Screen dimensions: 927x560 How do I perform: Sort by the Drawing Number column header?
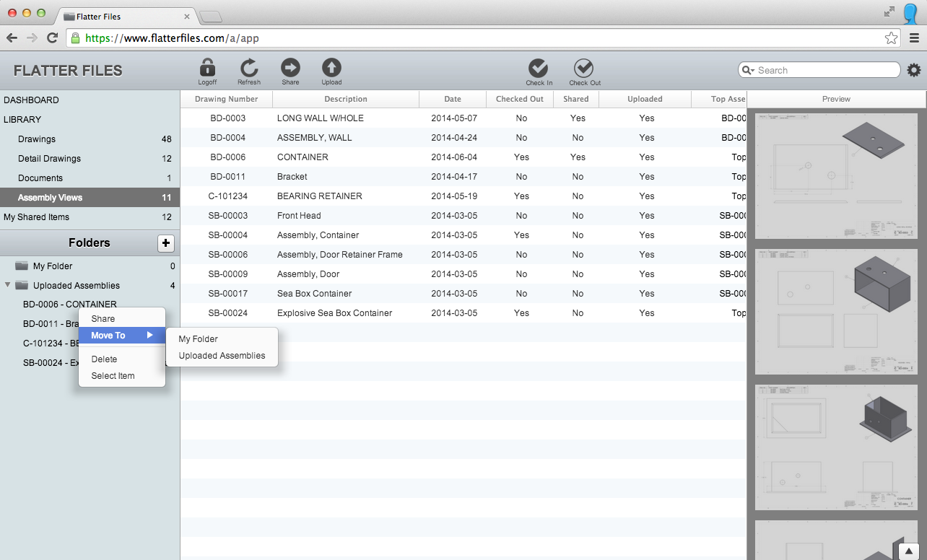tap(226, 99)
